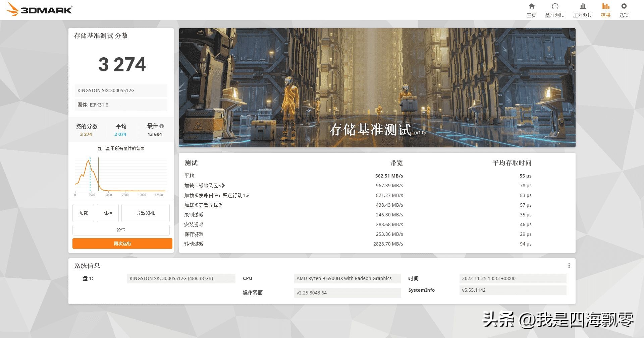Click the 显示基于所有硬件的结果 caption
The height and width of the screenshot is (338, 644).
click(121, 148)
